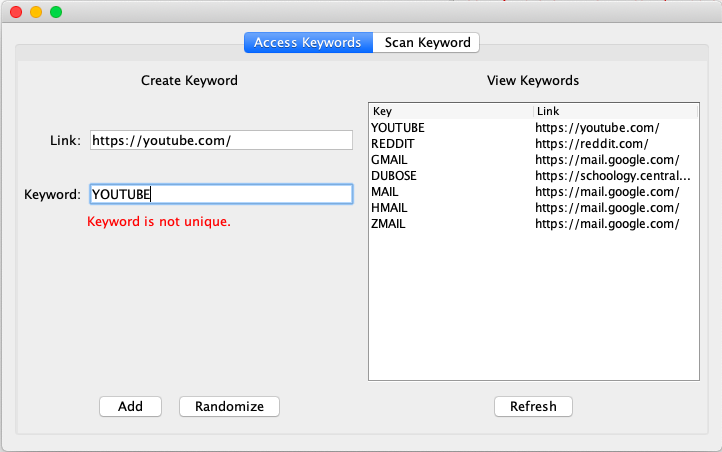Close the window with the red button
The height and width of the screenshot is (452, 722).
[x=16, y=12]
